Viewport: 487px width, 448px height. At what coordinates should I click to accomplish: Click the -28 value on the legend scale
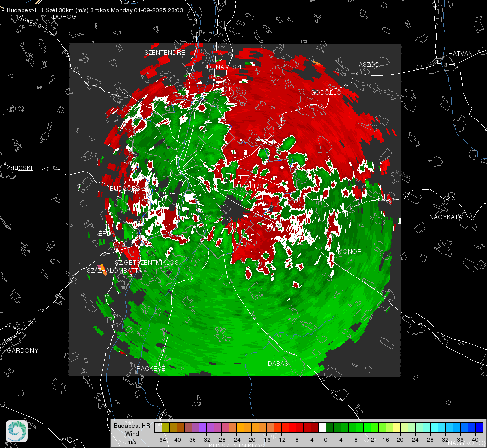[x=221, y=440]
